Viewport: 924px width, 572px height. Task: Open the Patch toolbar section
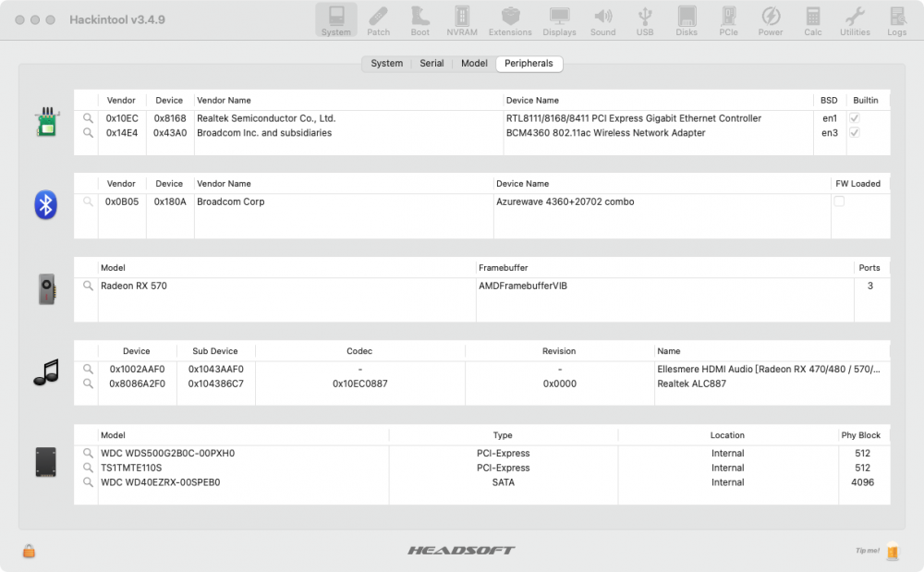tap(378, 21)
